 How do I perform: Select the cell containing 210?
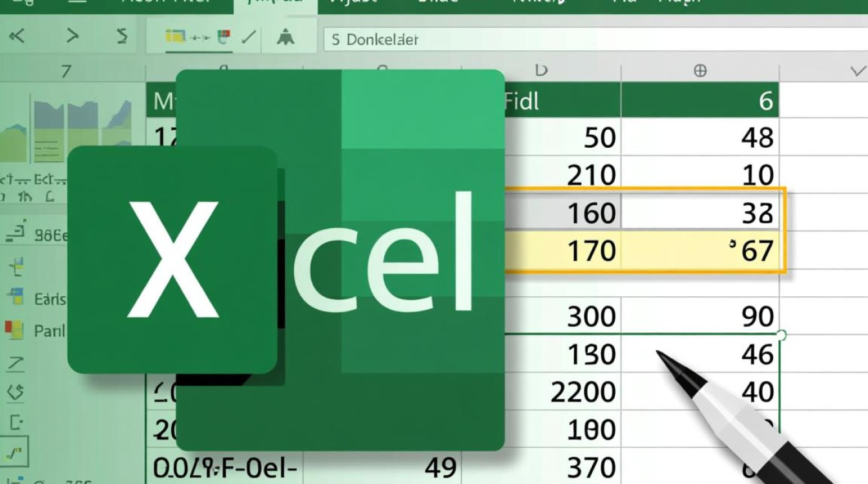click(x=563, y=173)
